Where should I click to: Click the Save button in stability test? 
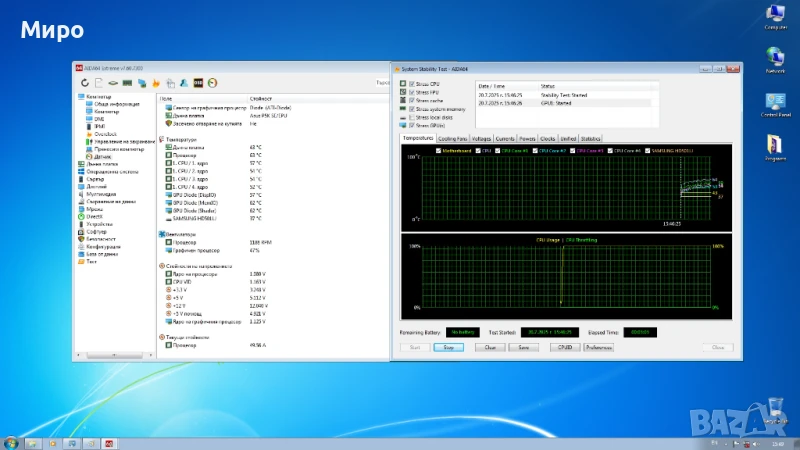[x=523, y=347]
